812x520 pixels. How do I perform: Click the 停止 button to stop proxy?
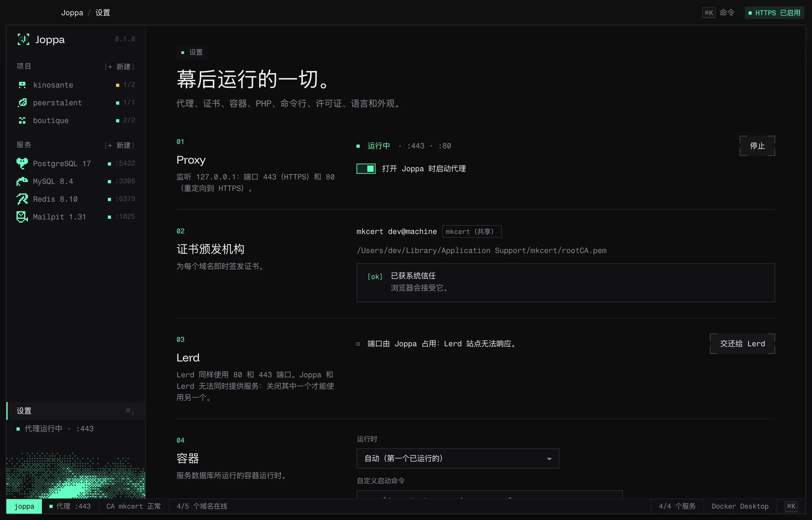(x=757, y=146)
